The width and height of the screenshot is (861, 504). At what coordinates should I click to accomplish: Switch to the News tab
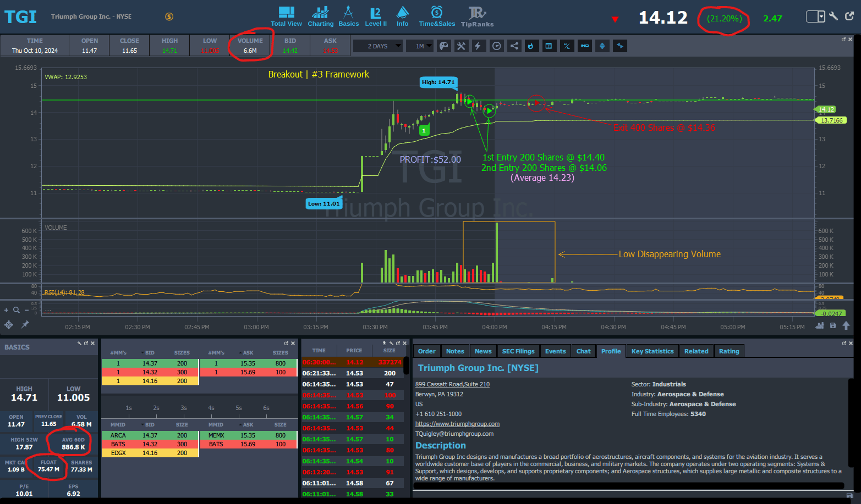pos(483,351)
